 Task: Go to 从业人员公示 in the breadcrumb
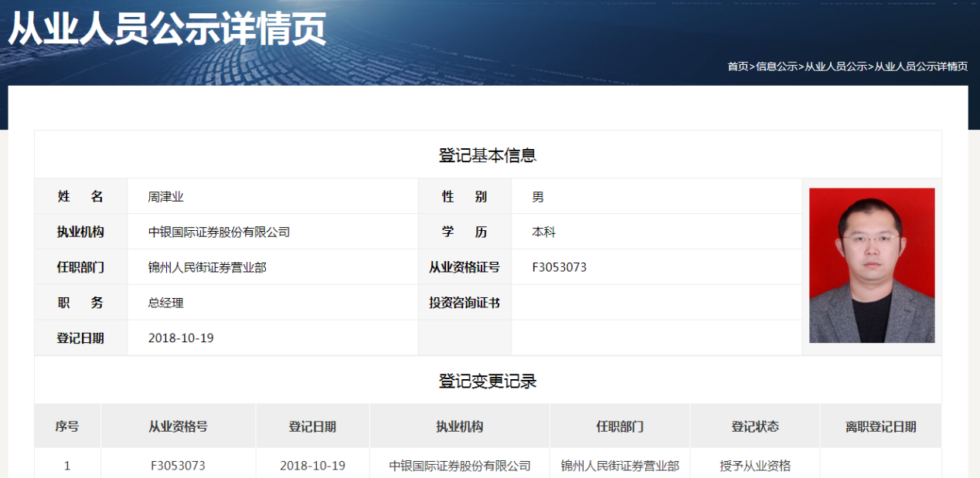[x=835, y=66]
